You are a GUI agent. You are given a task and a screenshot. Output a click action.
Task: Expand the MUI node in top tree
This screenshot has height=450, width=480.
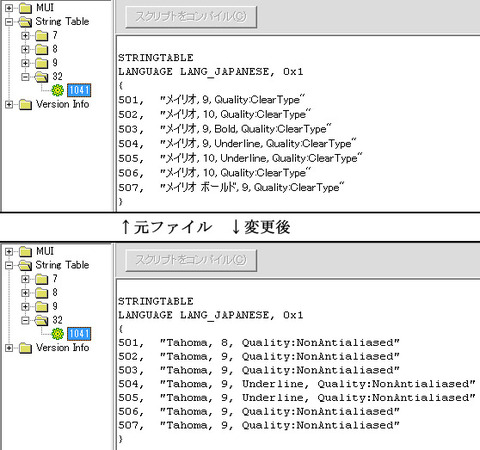(9, 8)
